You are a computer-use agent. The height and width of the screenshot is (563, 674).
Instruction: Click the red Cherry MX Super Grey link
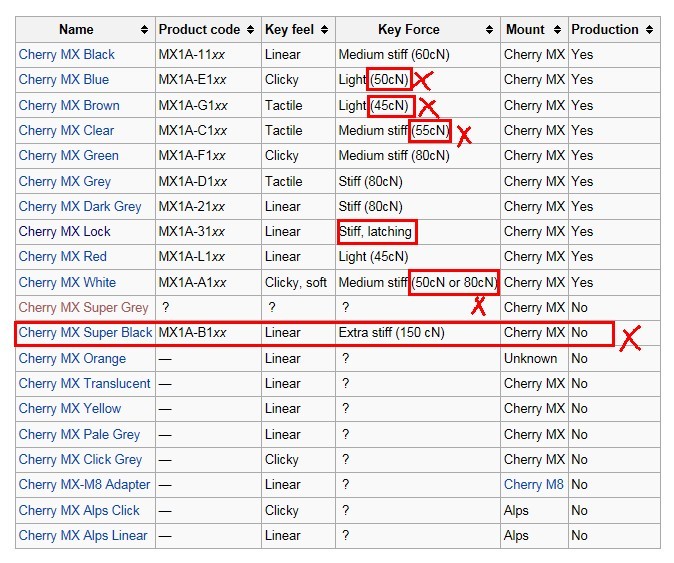tap(83, 307)
